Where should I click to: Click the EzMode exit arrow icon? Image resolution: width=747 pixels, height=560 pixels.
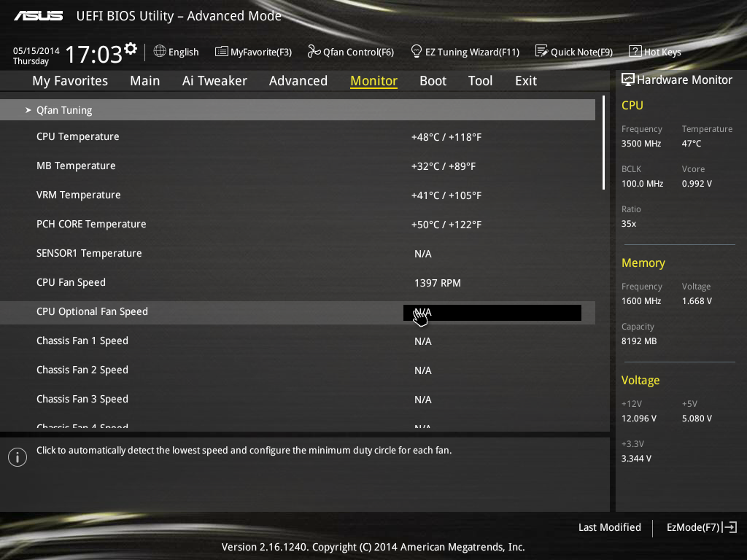[x=729, y=527]
